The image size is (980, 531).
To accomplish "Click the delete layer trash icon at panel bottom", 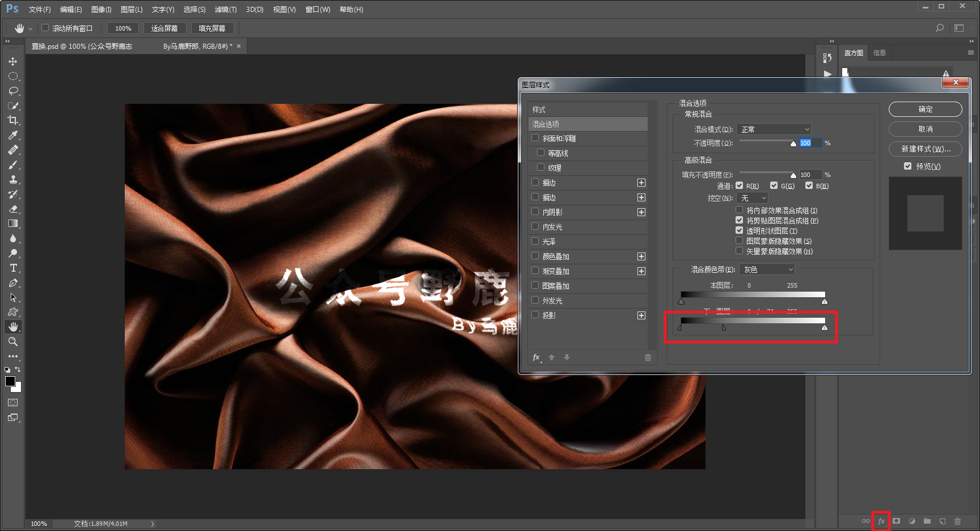I will (958, 521).
